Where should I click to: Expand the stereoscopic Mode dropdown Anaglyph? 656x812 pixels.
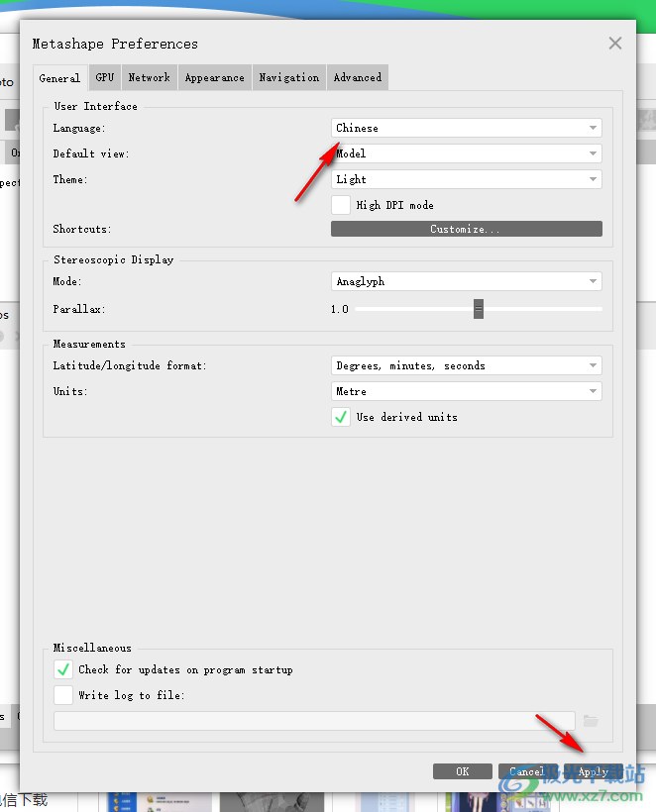coord(467,281)
